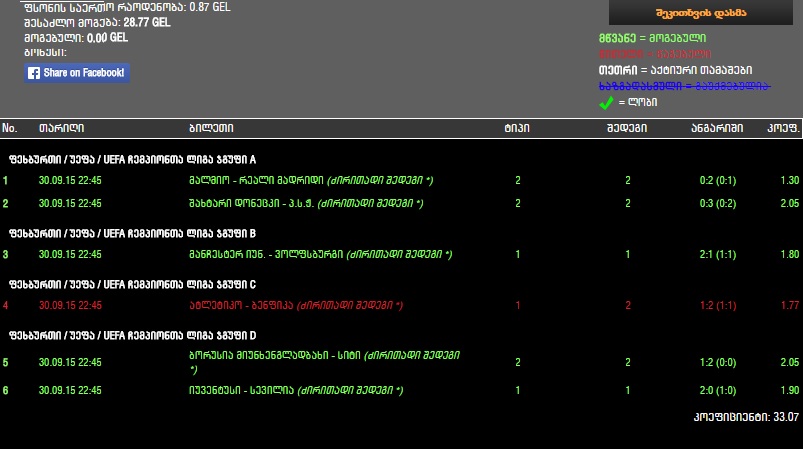Viewport: 803px width, 449px height.
Task: Click the date of row number 1
Action: pos(70,181)
